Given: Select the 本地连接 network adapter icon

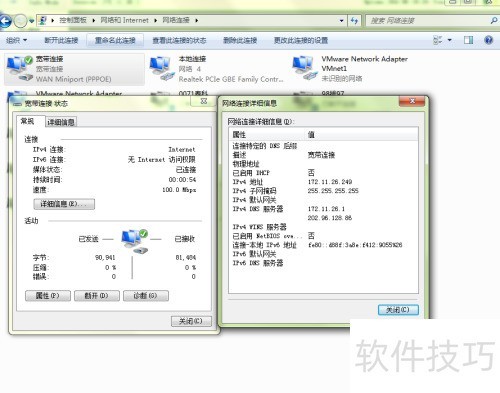Looking at the screenshot, I should [162, 68].
